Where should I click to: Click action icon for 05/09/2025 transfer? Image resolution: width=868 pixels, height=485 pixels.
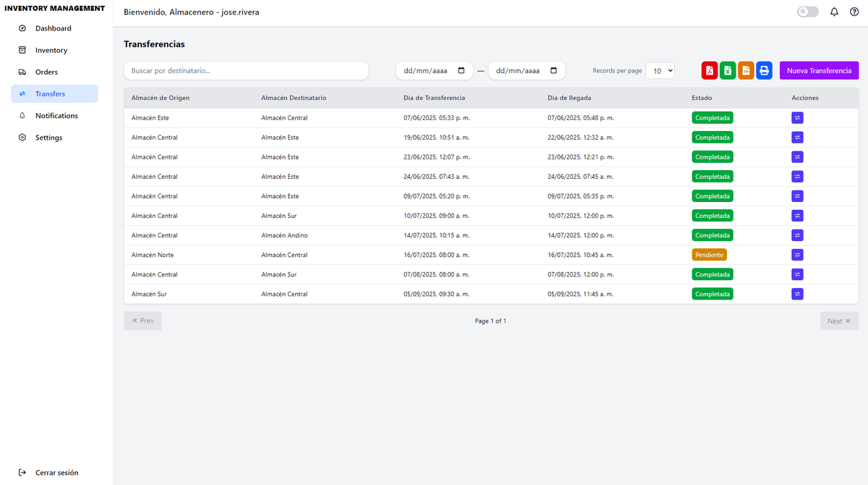pos(797,293)
